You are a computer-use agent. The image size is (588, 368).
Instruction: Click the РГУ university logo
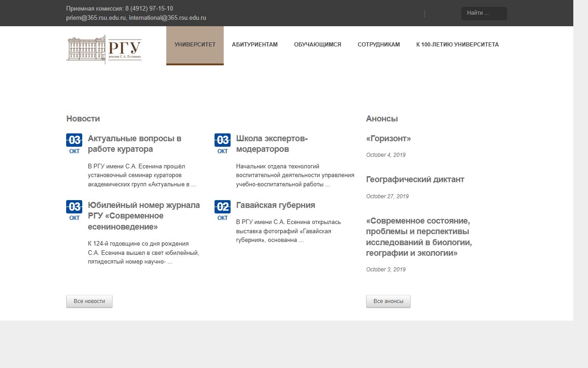(104, 49)
